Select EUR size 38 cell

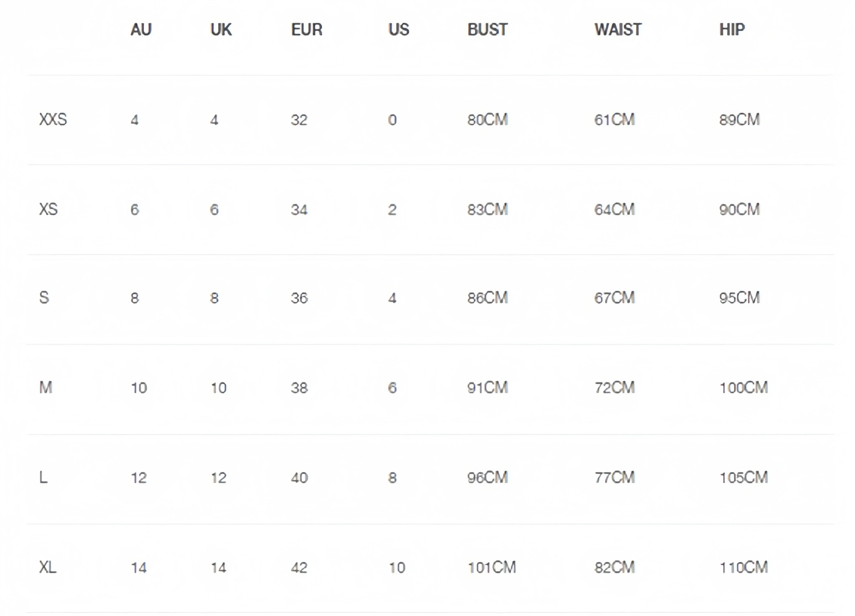299,388
